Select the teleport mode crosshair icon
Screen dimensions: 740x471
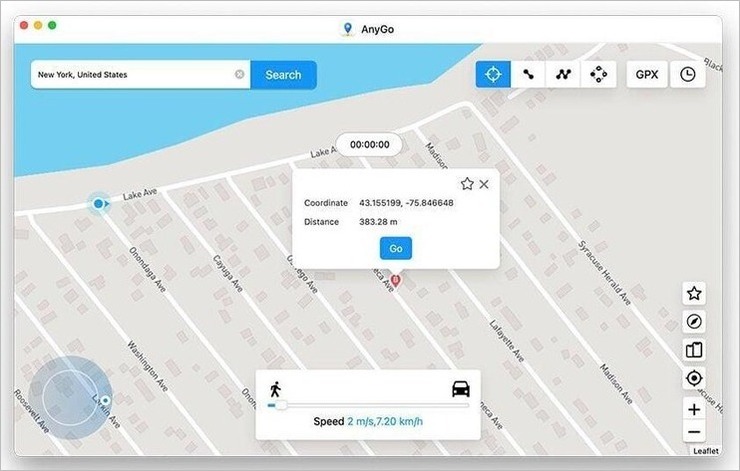pyautogui.click(x=493, y=74)
